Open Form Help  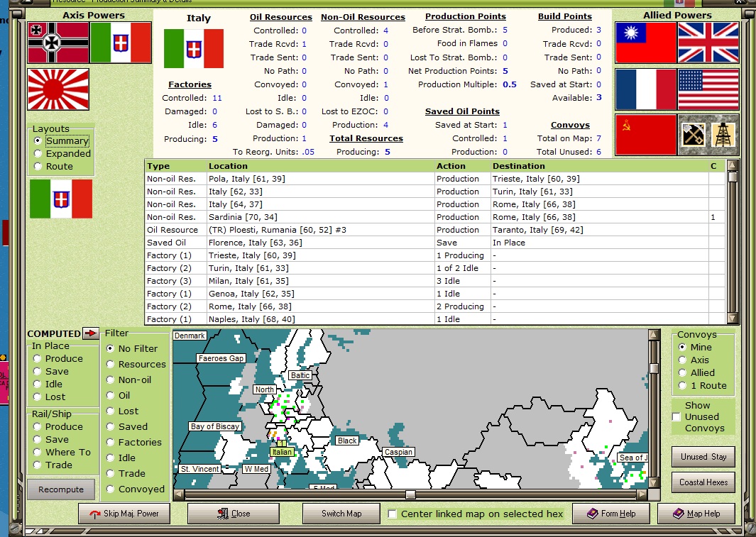[611, 514]
